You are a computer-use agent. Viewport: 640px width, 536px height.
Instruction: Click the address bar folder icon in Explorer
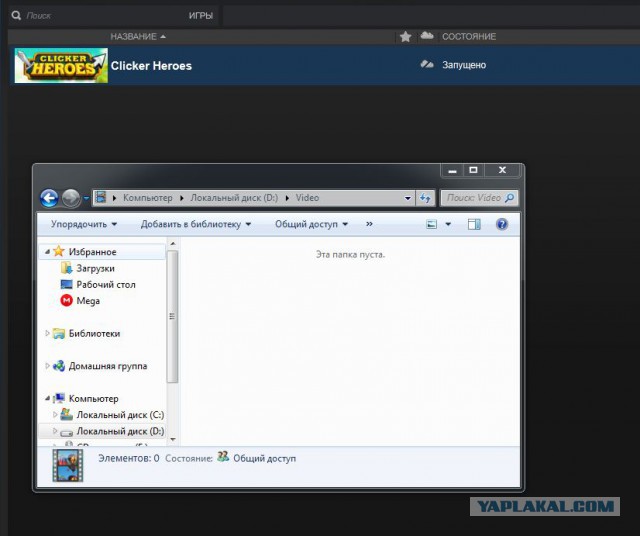(x=100, y=198)
